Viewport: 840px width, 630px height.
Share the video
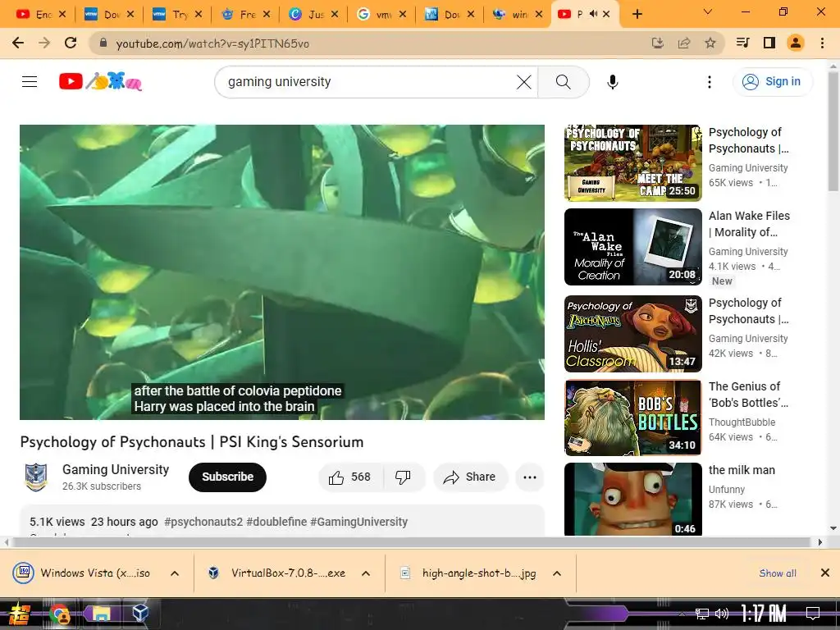coord(470,477)
